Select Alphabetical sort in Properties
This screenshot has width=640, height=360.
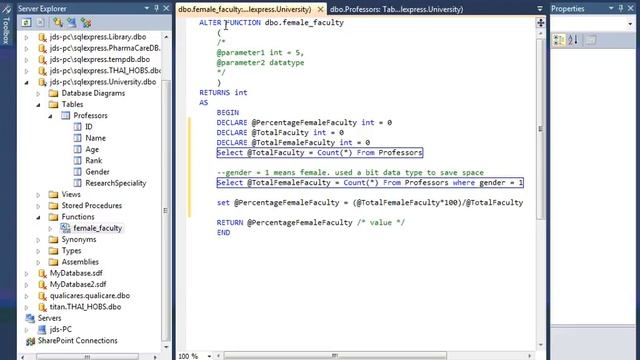click(573, 40)
